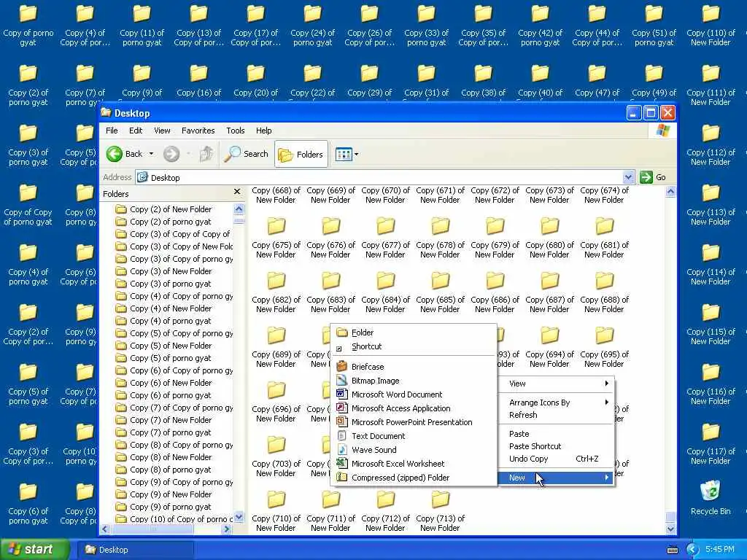Select folder Copy (684) of New Folder
The width and height of the screenshot is (747, 560).
pos(385,292)
